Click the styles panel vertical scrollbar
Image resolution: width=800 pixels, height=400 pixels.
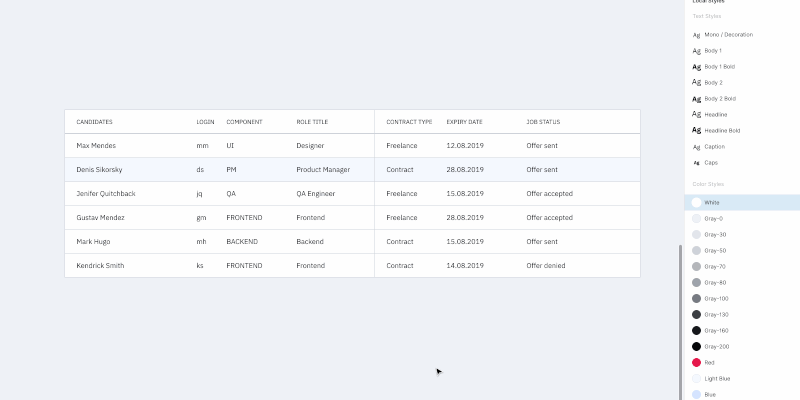(x=681, y=320)
